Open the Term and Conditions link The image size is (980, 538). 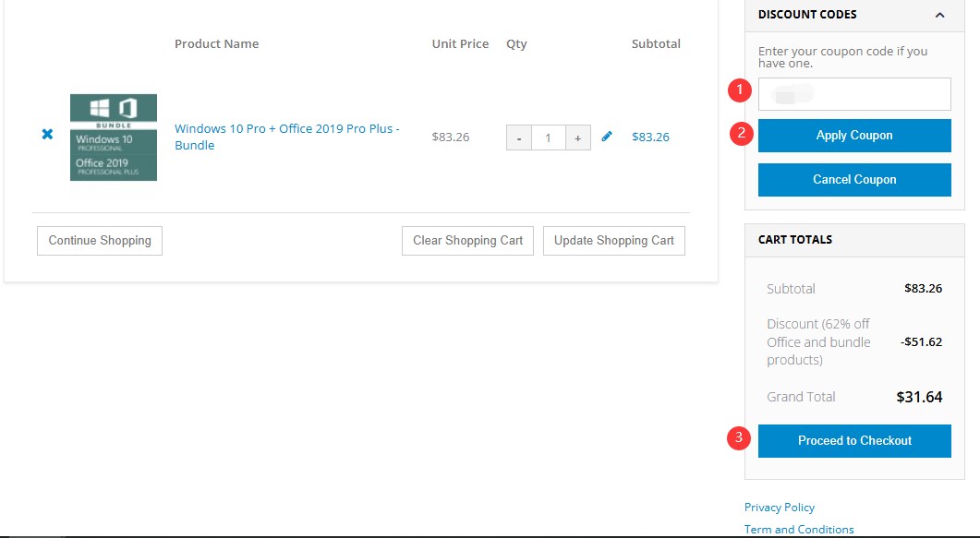coord(799,530)
